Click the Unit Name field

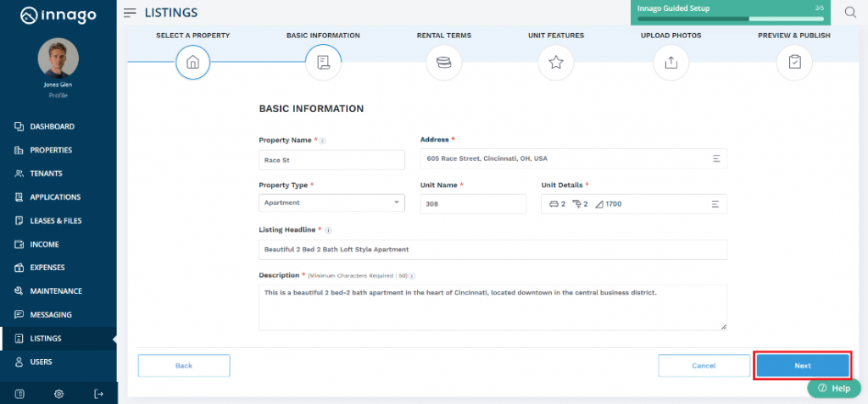(x=473, y=203)
